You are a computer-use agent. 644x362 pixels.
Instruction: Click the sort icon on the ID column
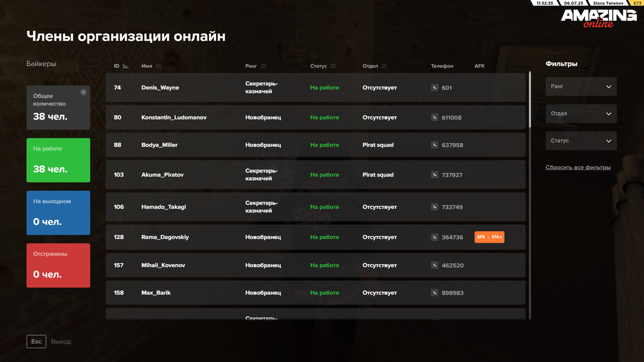(125, 65)
